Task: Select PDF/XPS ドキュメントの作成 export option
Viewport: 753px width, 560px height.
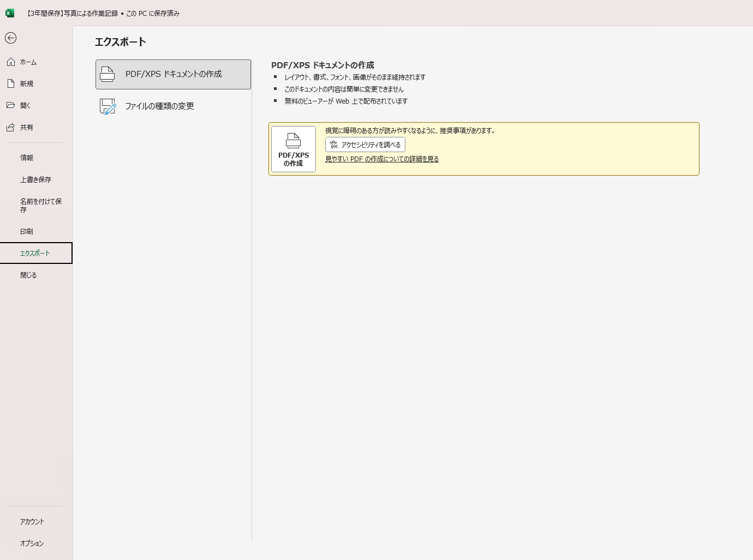Action: [173, 74]
